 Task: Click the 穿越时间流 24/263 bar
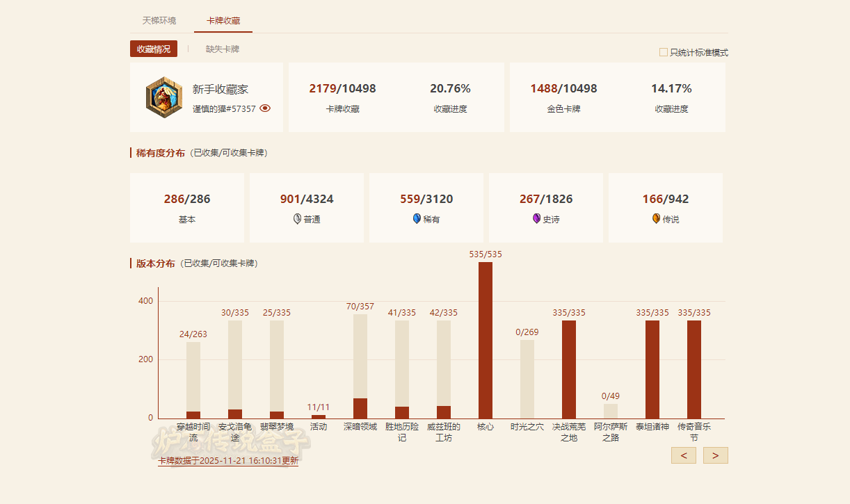tap(193, 380)
